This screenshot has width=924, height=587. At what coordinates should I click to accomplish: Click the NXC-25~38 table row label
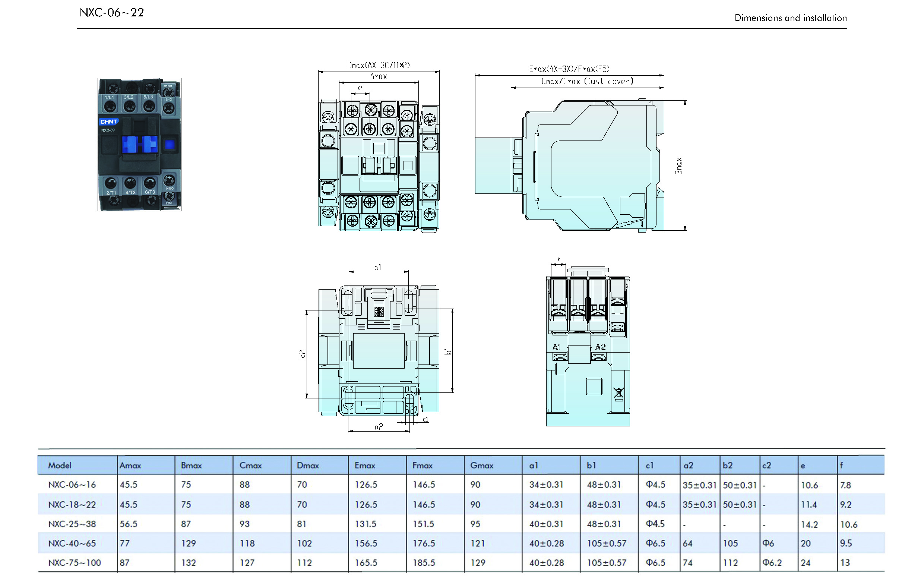pyautogui.click(x=72, y=524)
